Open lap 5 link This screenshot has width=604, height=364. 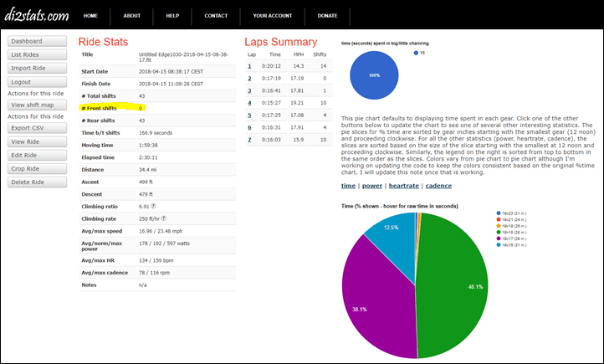coord(249,115)
